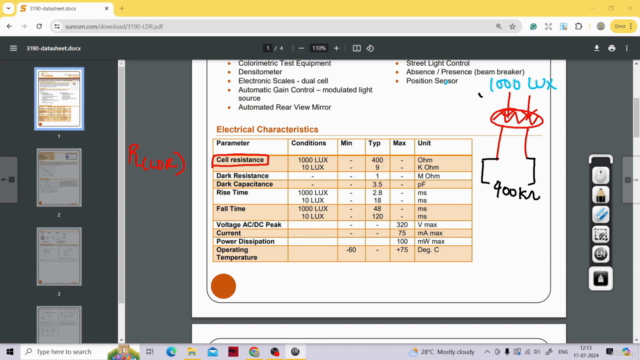Show hidden system tray icons
The image size is (640, 360).
click(x=487, y=352)
